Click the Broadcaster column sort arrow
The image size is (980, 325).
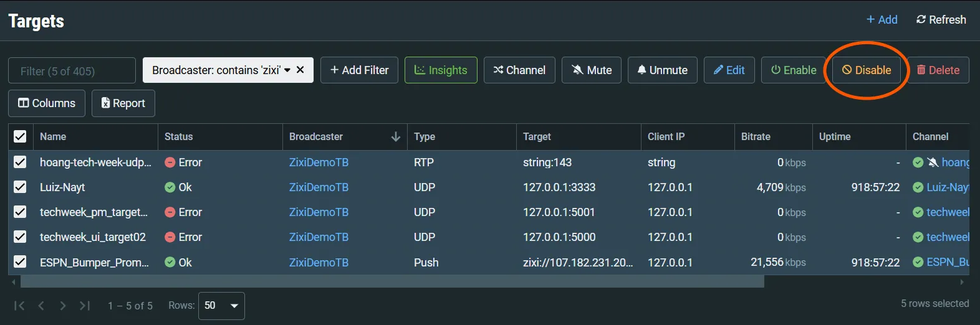[395, 136]
